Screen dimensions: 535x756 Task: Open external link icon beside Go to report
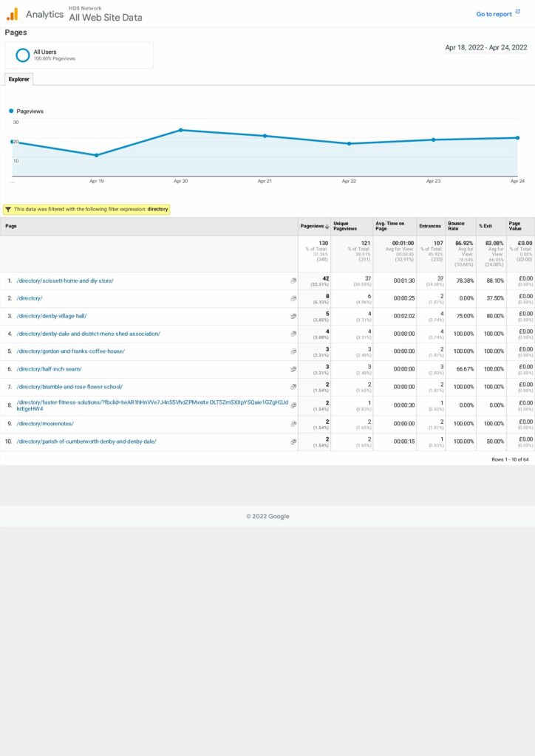518,13
